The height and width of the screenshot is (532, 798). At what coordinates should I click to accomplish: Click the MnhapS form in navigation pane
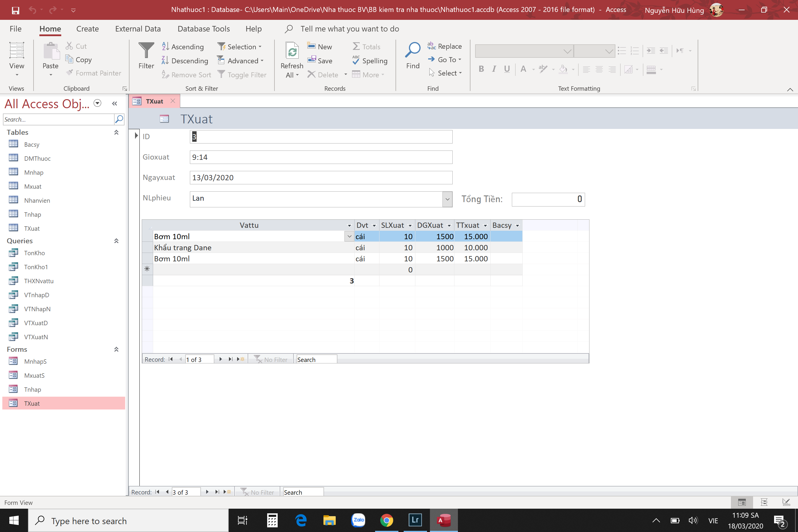35,361
